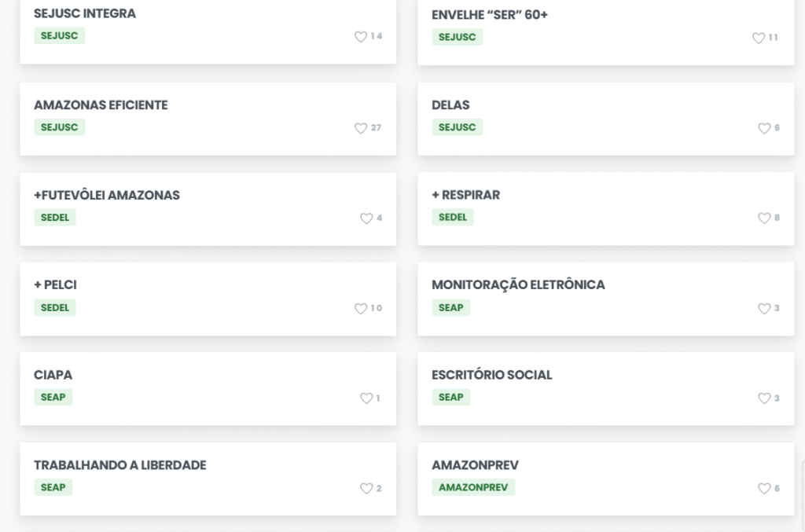The width and height of the screenshot is (805, 532).
Task: Click the green AMAZONPREV tag badge
Action: coord(472,487)
